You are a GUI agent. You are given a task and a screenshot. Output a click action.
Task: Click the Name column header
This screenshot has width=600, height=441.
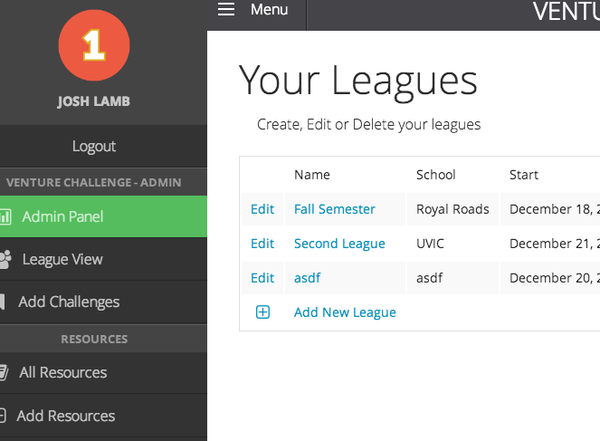click(312, 175)
